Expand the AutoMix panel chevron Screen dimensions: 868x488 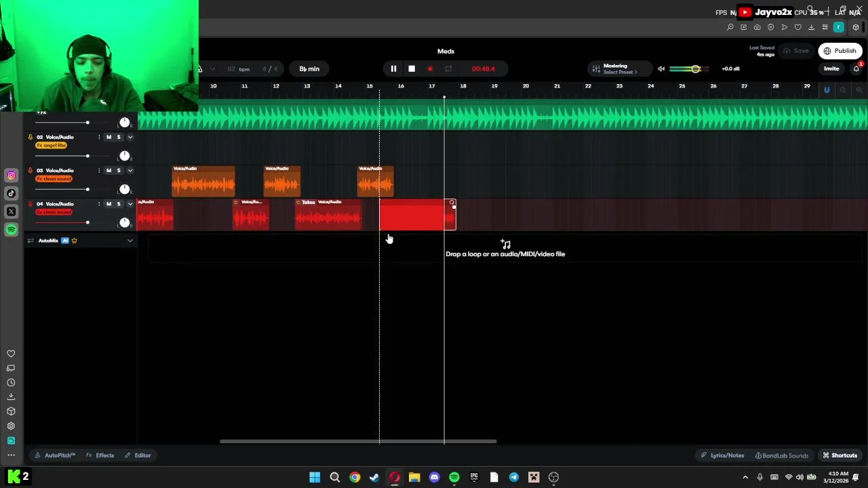pos(130,241)
